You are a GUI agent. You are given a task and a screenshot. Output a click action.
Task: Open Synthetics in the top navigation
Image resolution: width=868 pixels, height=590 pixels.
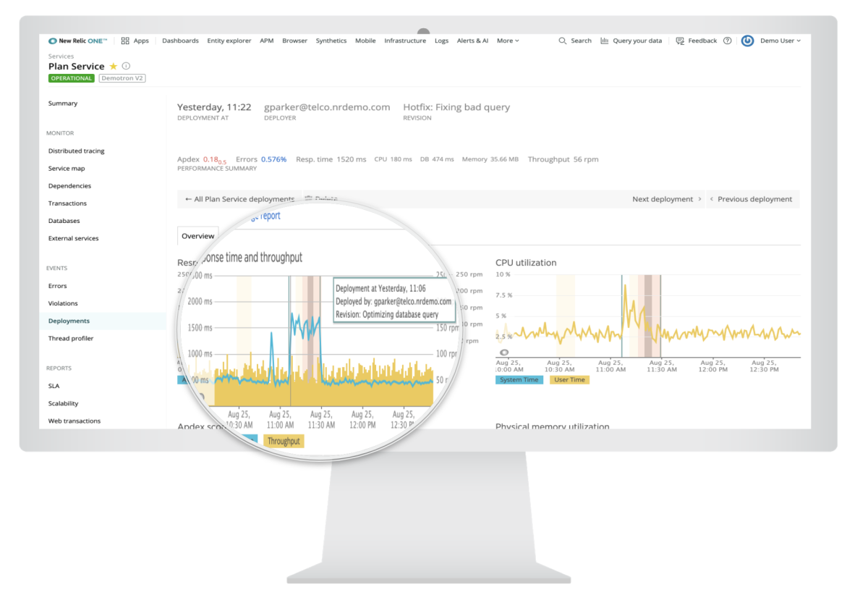(331, 41)
